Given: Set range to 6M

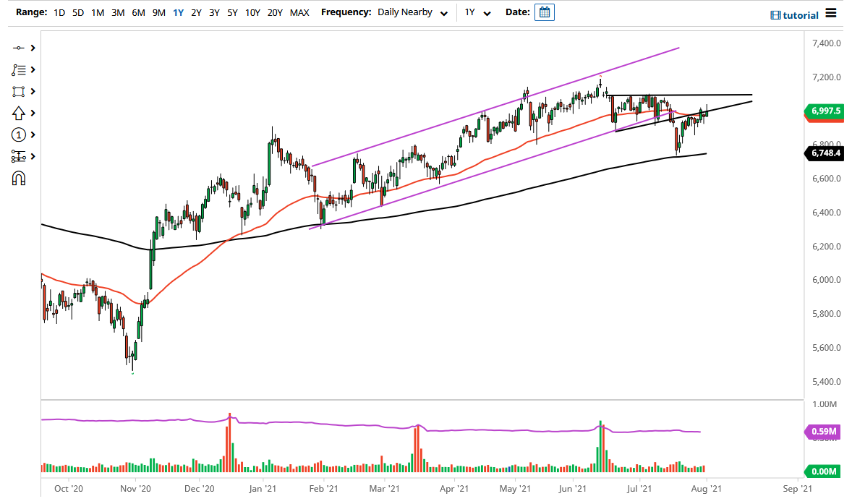Looking at the screenshot, I should [x=139, y=12].
